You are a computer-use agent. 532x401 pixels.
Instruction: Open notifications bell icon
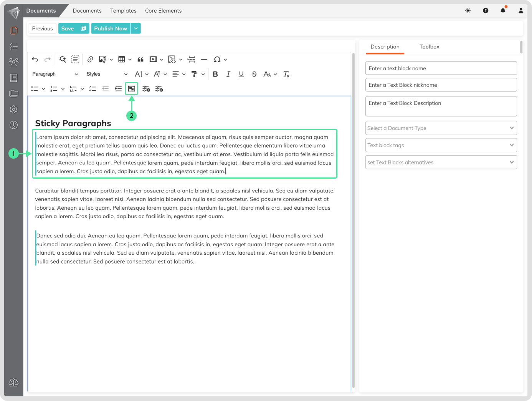[503, 11]
